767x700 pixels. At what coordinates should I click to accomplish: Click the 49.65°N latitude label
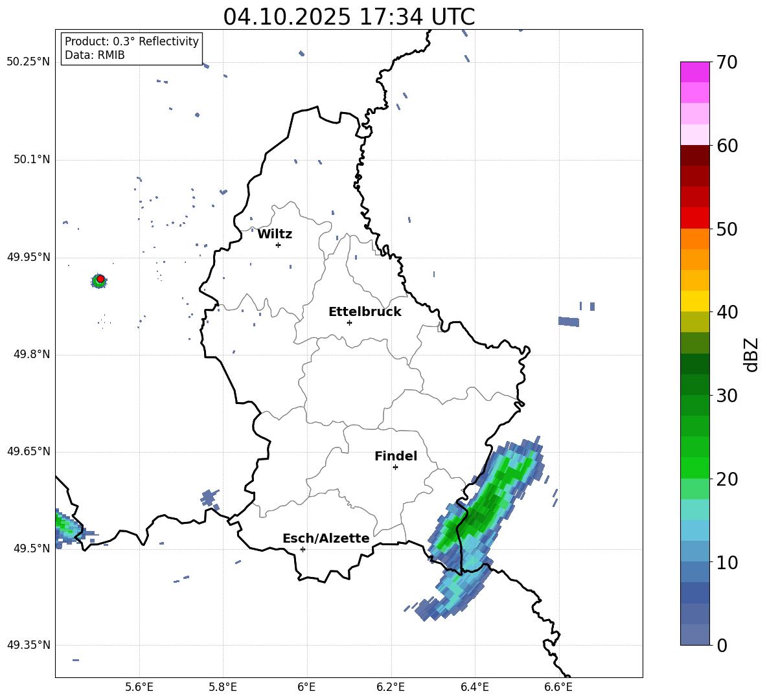[29, 451]
